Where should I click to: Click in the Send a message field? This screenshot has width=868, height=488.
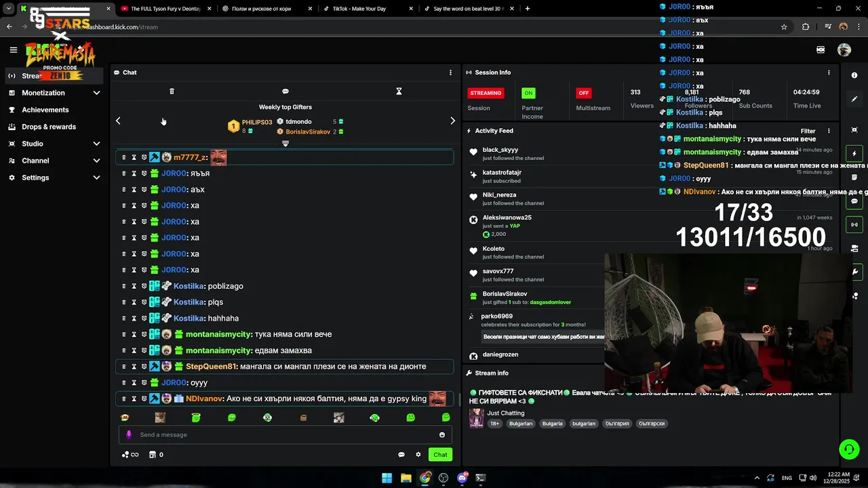point(285,434)
